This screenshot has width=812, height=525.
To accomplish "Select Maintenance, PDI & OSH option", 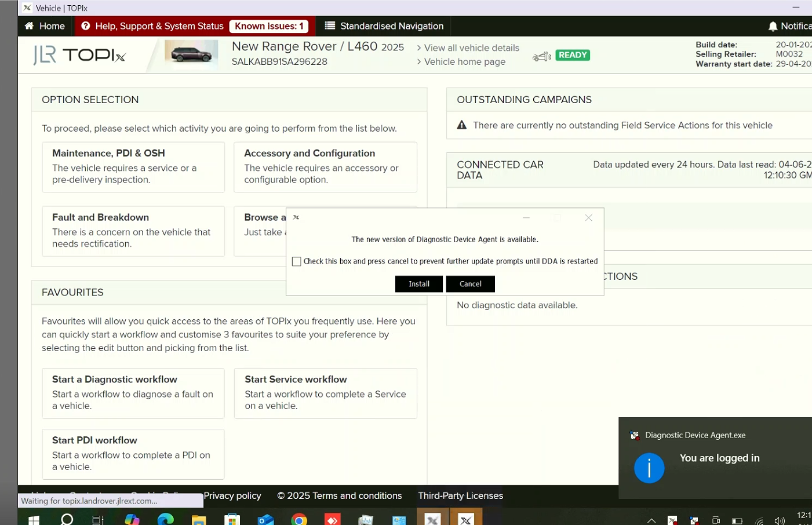I will click(x=133, y=167).
